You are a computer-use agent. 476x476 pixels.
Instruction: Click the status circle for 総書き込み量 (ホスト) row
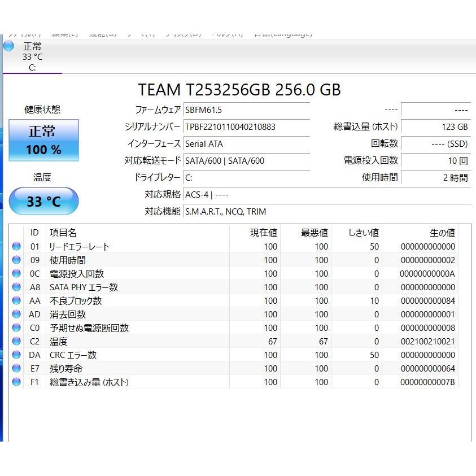[16, 382]
